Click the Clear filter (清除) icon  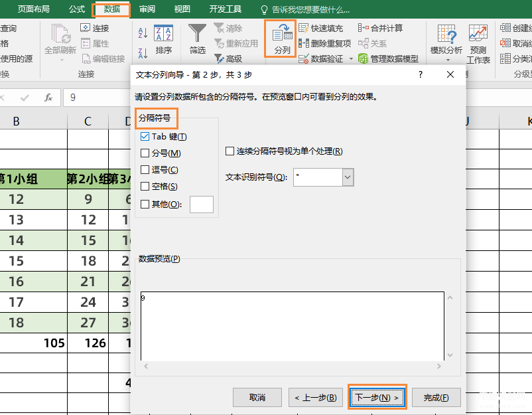pos(219,28)
